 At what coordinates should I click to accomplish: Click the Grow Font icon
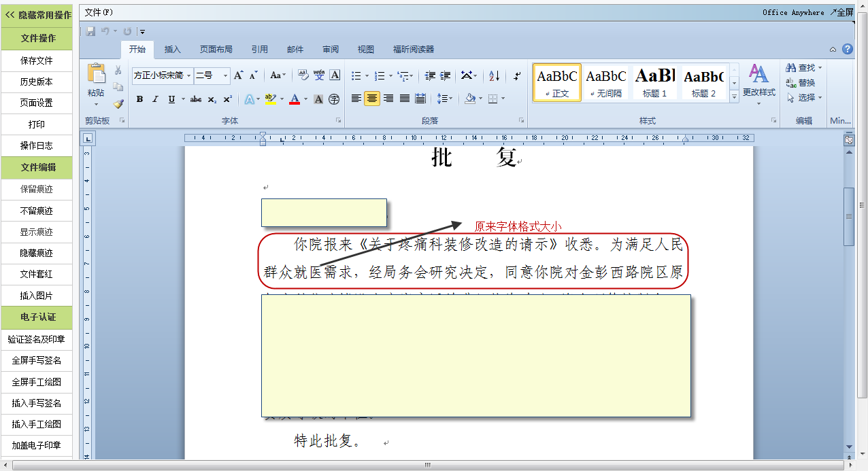pos(238,75)
